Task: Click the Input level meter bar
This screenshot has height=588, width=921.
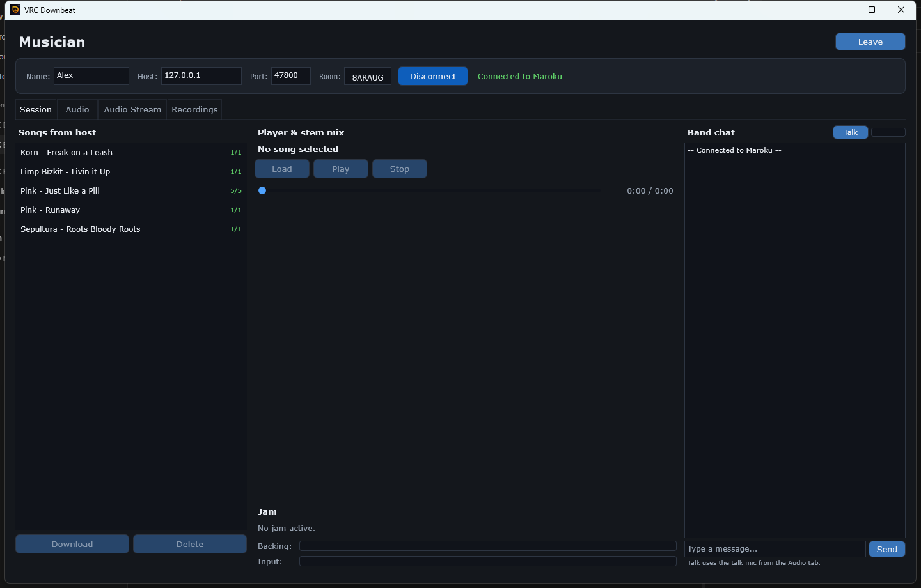Action: [x=488, y=561]
